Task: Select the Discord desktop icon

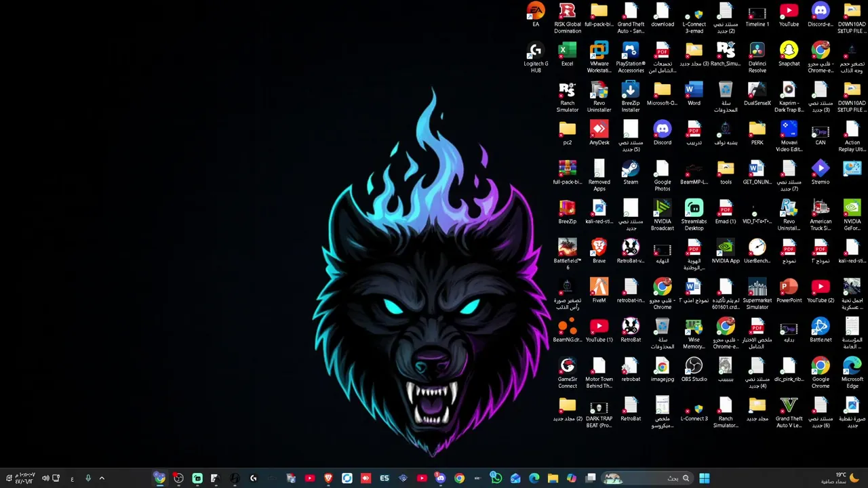Action: pyautogui.click(x=663, y=134)
